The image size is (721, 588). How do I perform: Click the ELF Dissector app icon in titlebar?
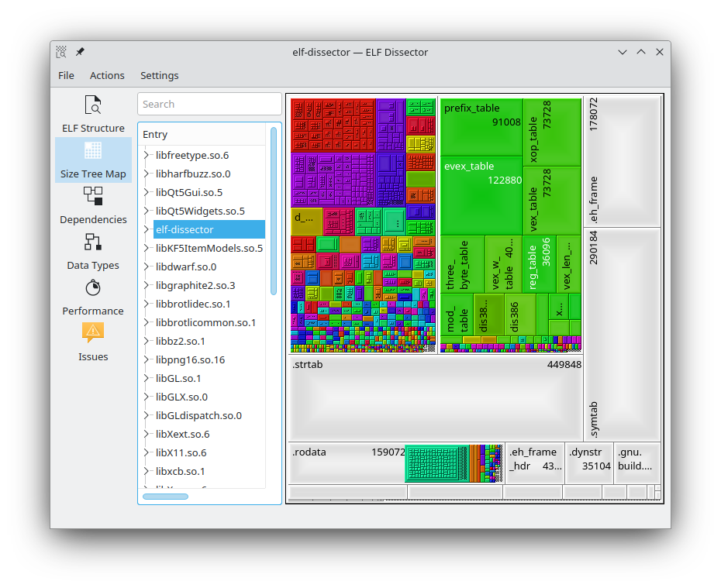click(60, 52)
